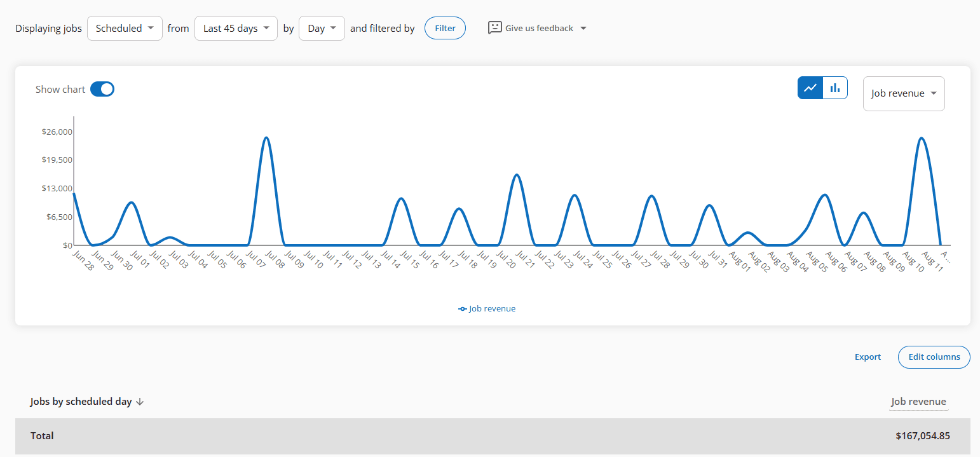Screen dimensions: 980x457
Task: Click the chevron on the Last 45 days selector
Action: tap(267, 28)
